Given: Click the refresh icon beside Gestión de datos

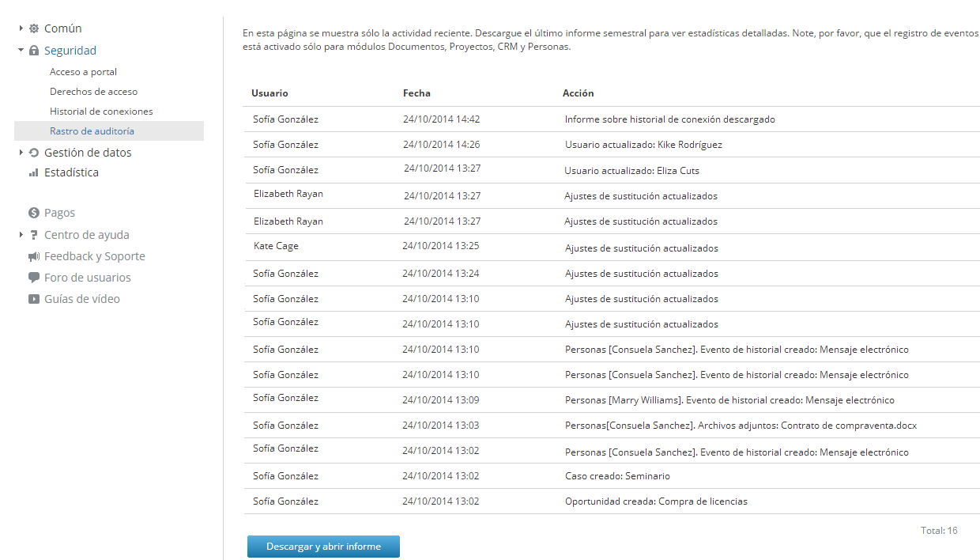Looking at the screenshot, I should coord(34,153).
